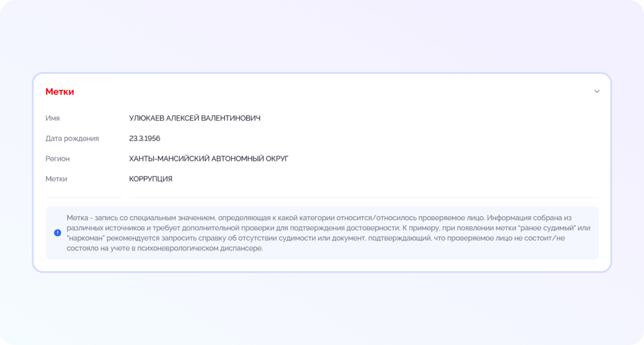Click the first name "АЛЕКСЕЙ"

[183, 118]
